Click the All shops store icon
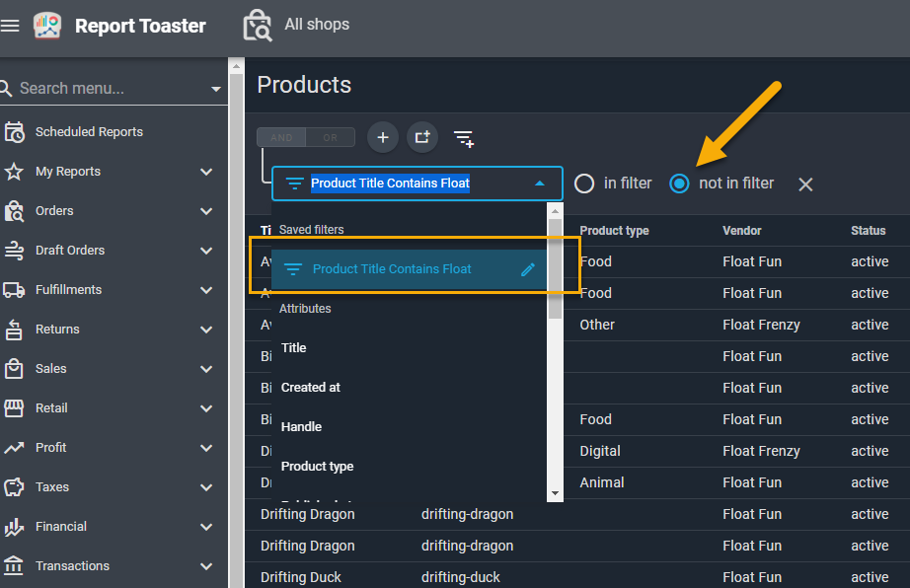Viewport: 910px width, 588px height. [257, 26]
